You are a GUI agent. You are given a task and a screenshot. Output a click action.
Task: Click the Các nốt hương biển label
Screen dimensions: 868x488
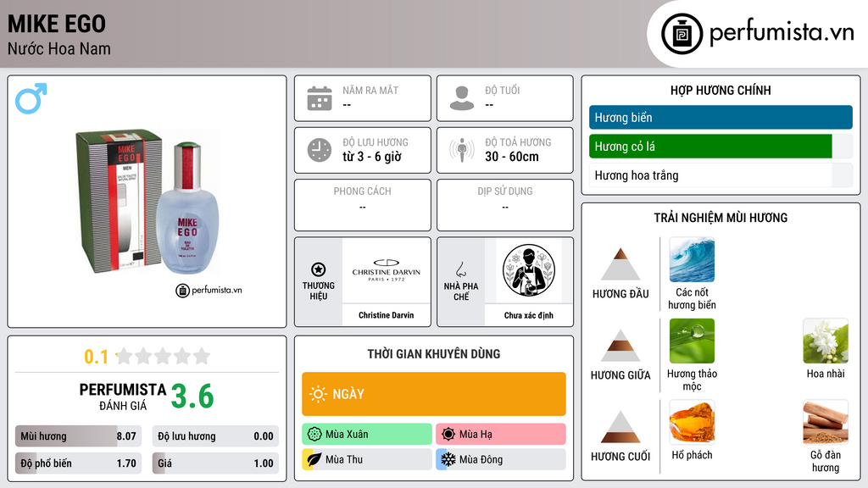coord(692,298)
